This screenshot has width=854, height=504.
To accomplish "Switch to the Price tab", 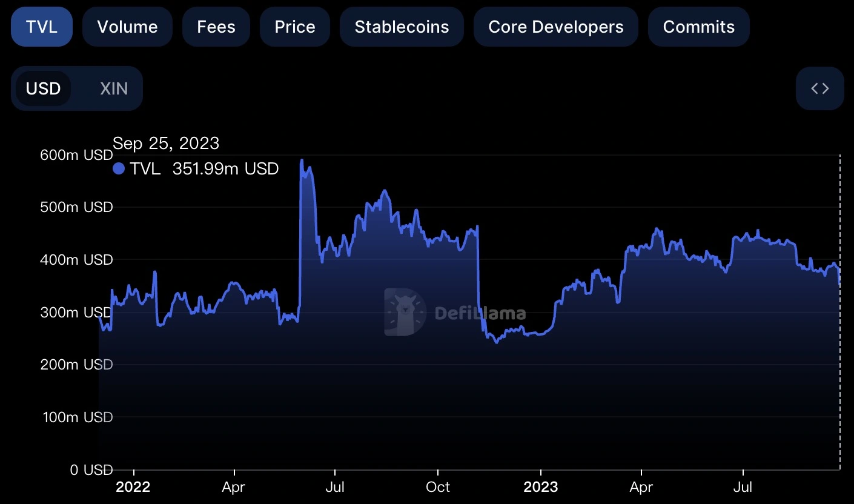I will [295, 27].
